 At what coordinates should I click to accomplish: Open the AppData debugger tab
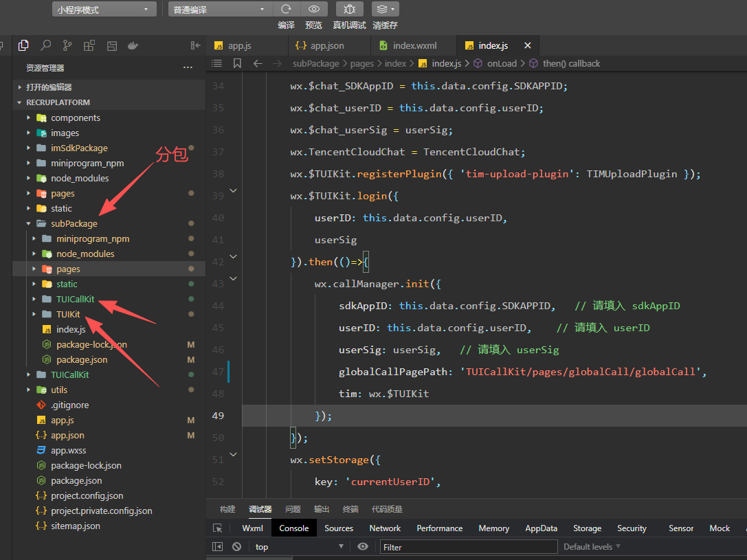(x=542, y=528)
